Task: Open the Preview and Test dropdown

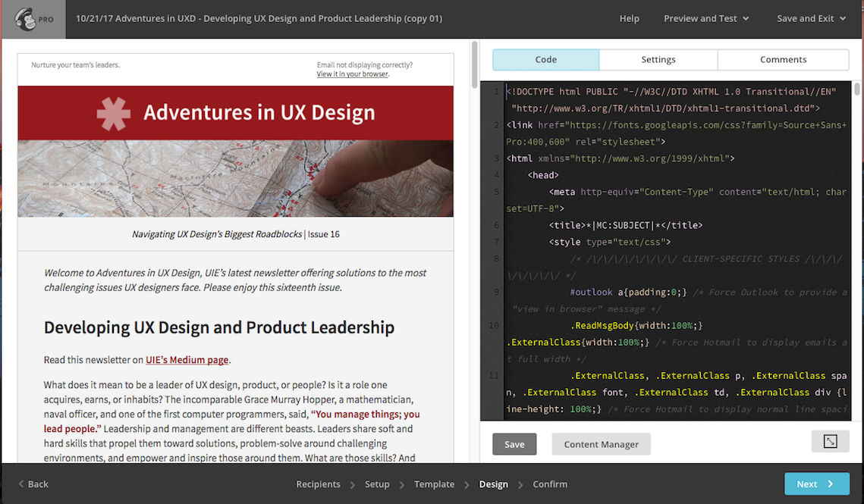Action: (706, 19)
